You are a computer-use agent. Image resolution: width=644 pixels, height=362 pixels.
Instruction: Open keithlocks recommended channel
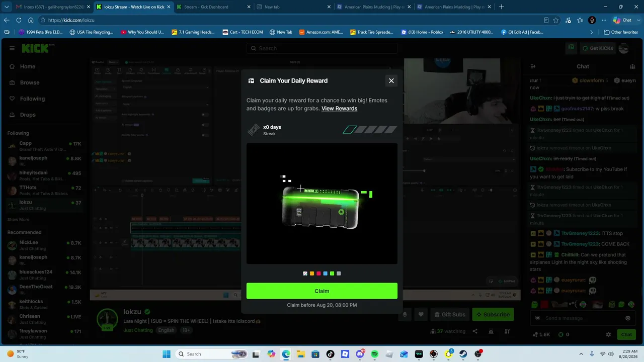coord(44,304)
